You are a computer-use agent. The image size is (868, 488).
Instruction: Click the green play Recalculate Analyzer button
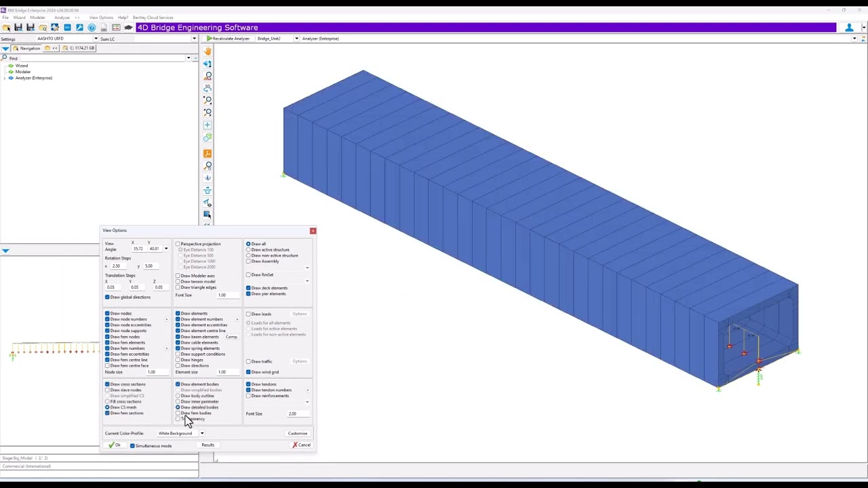tap(229, 39)
